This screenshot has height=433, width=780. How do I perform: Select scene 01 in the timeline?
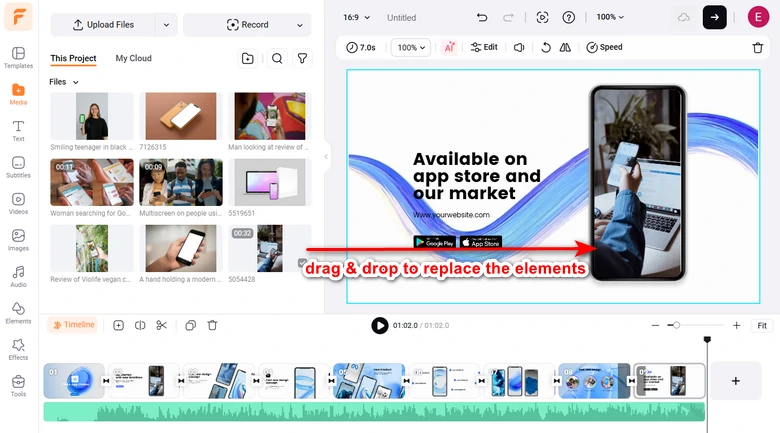[74, 381]
